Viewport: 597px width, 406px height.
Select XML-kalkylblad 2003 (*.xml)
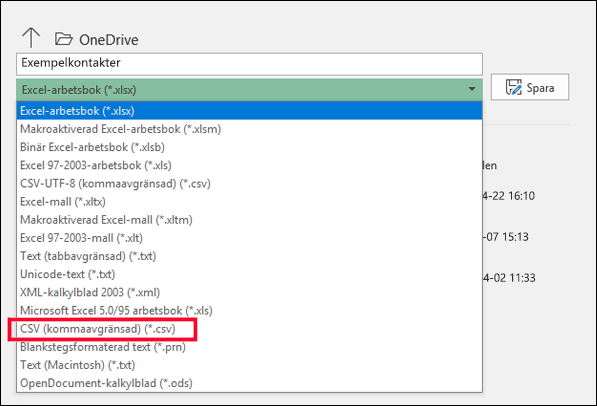pos(249,293)
